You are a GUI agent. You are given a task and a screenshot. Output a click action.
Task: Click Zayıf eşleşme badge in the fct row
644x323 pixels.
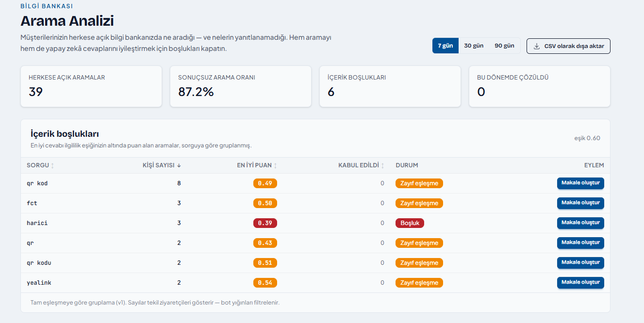point(419,203)
